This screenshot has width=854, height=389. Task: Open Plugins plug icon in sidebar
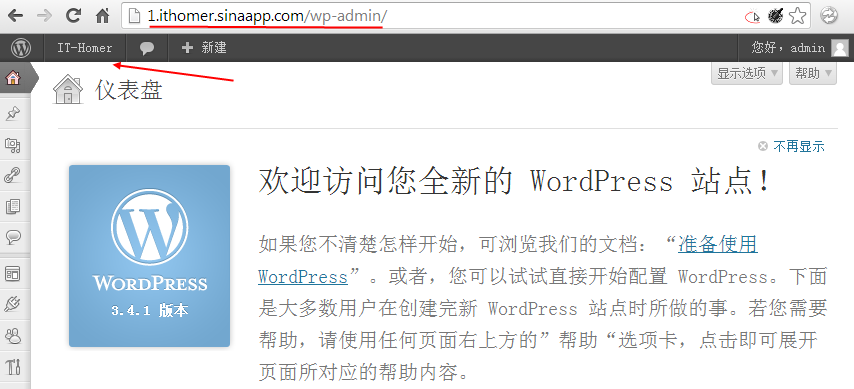point(13,305)
